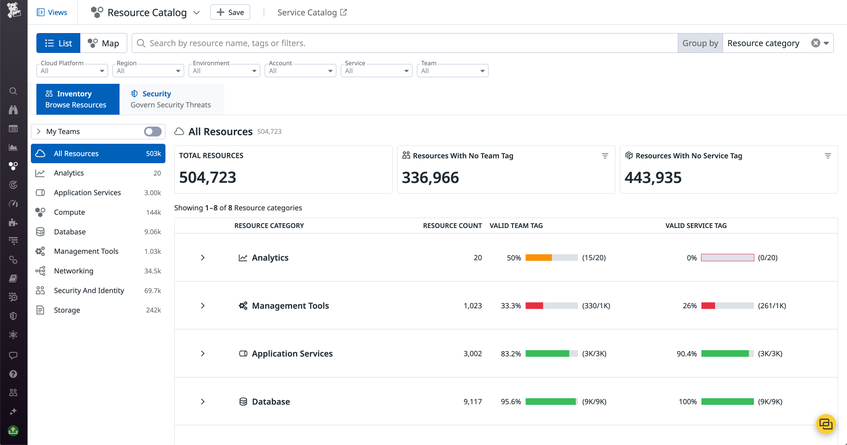The height and width of the screenshot is (445, 847).
Task: Open the area-chart metrics icon in sidebar
Action: pos(13,147)
